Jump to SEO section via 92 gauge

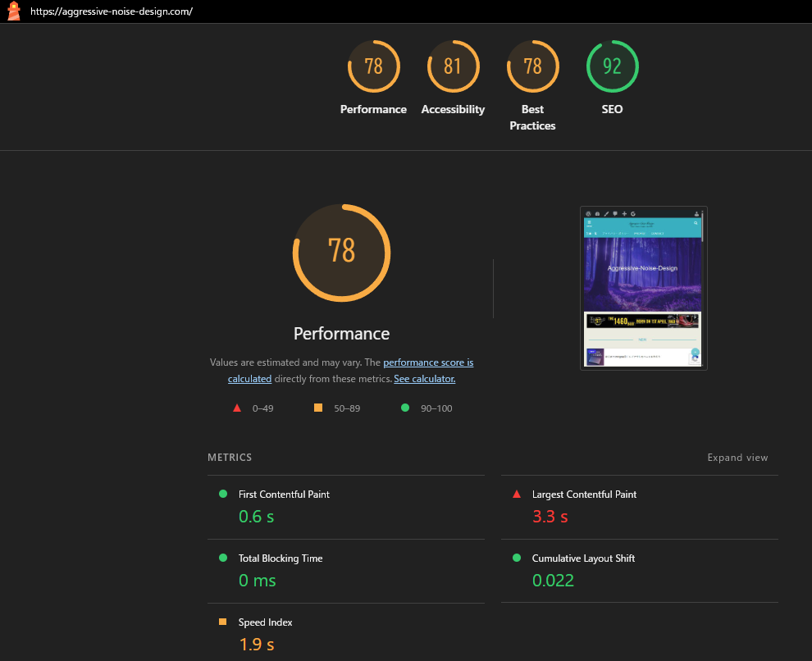pyautogui.click(x=612, y=67)
